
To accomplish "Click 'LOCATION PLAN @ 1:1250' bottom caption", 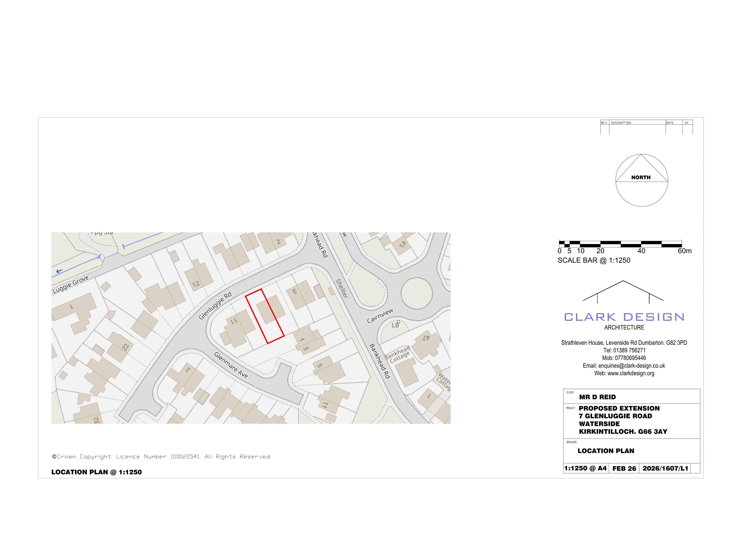I will coord(97,472).
